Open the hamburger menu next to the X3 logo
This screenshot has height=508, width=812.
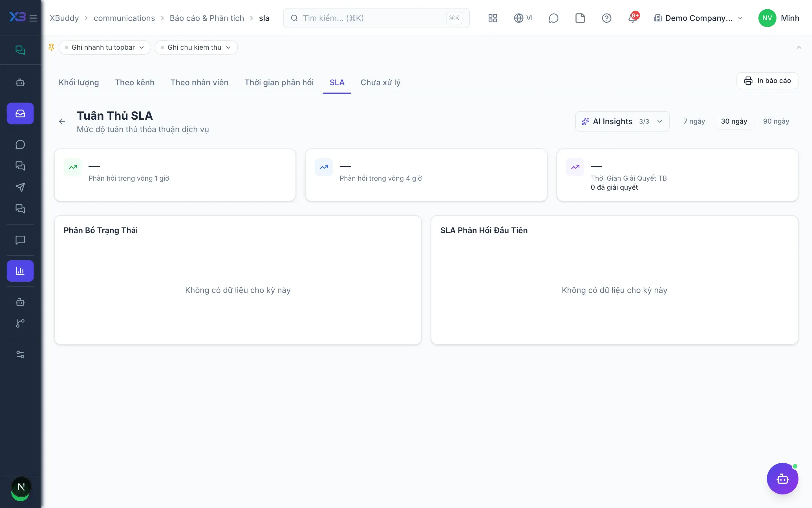(x=33, y=18)
